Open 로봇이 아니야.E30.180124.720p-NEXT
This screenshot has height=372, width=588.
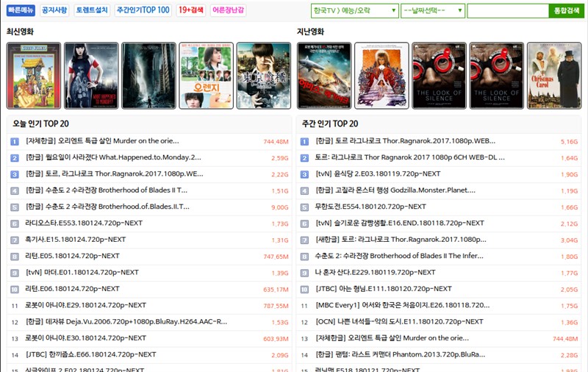85,338
